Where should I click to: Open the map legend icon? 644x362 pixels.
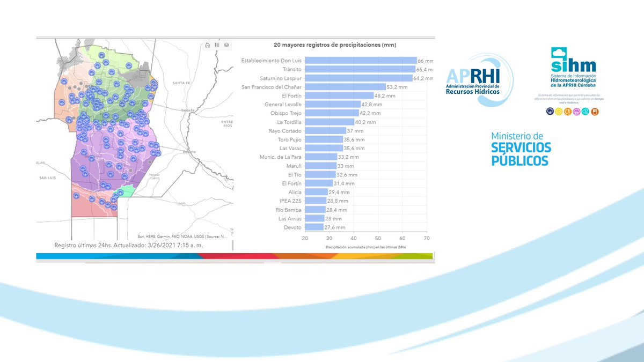(x=217, y=45)
